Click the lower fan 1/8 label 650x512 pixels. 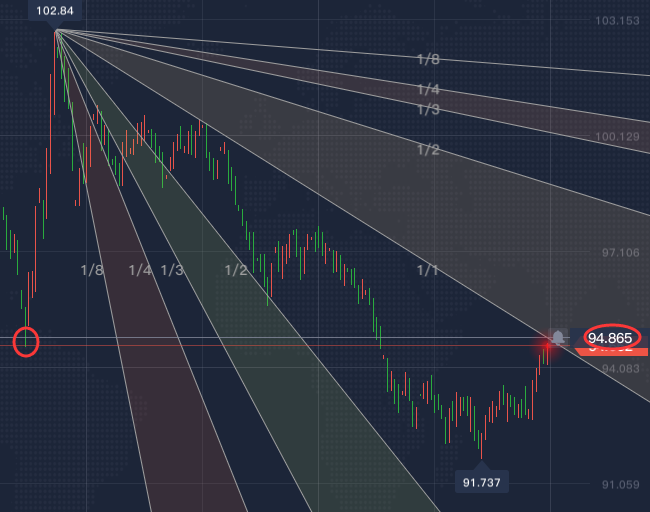(x=92, y=271)
